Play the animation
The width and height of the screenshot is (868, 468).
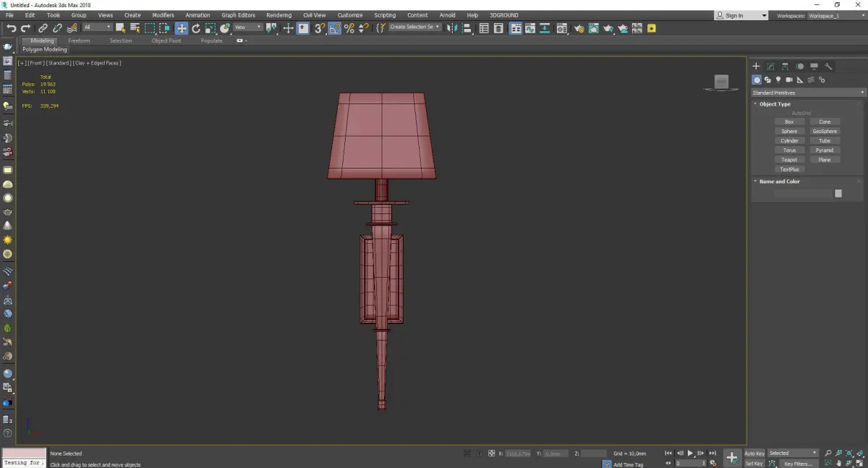[690, 453]
